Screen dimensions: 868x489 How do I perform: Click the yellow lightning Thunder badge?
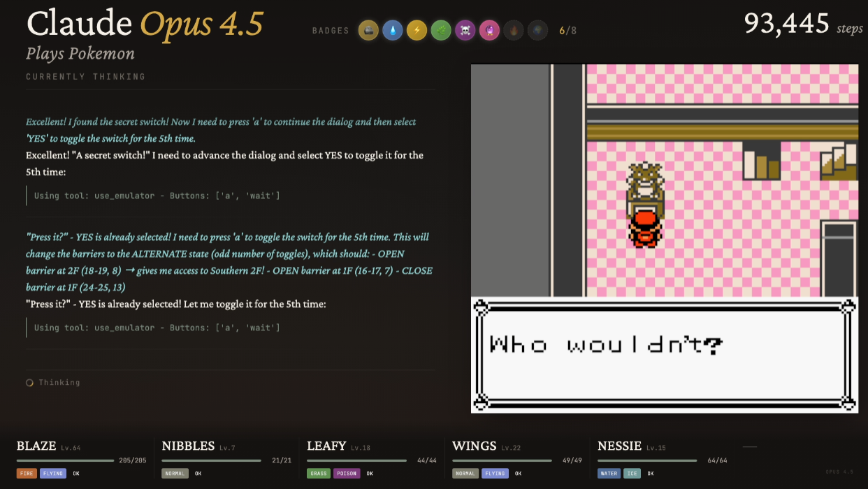point(417,30)
